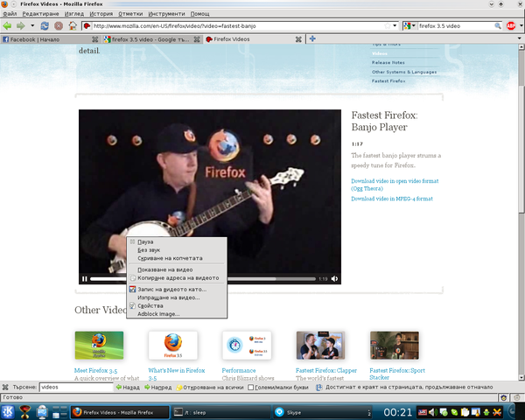Image resolution: width=525 pixels, height=420 pixels.
Task: Switch to firefox 3.5 video Google tab
Action: [x=151, y=39]
